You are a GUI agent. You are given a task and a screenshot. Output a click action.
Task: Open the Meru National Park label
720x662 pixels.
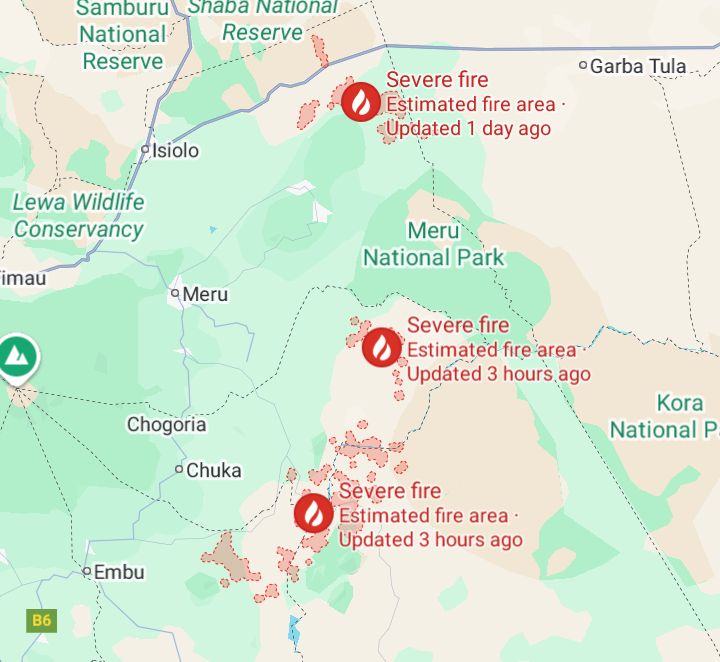(434, 244)
